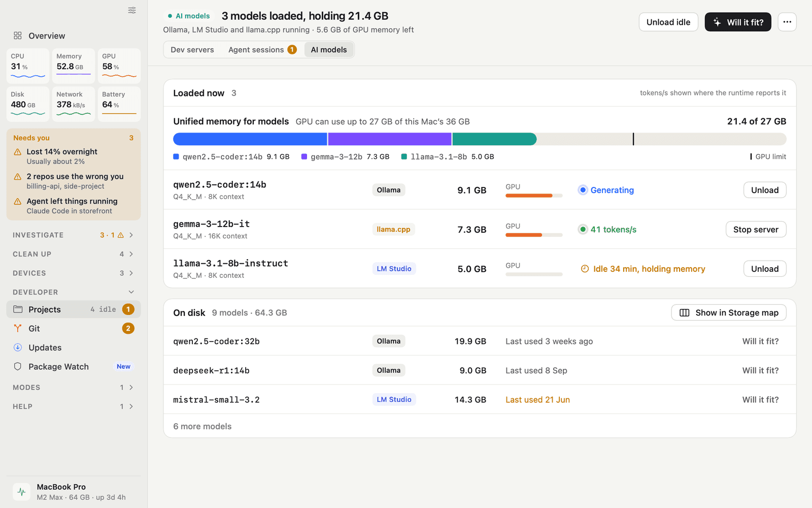This screenshot has height=508, width=812.
Task: Open the GPU 58% stat card
Action: coord(119,66)
